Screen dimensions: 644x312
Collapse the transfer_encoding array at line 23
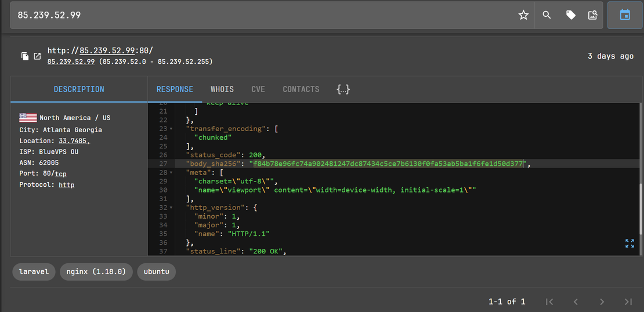tap(171, 129)
